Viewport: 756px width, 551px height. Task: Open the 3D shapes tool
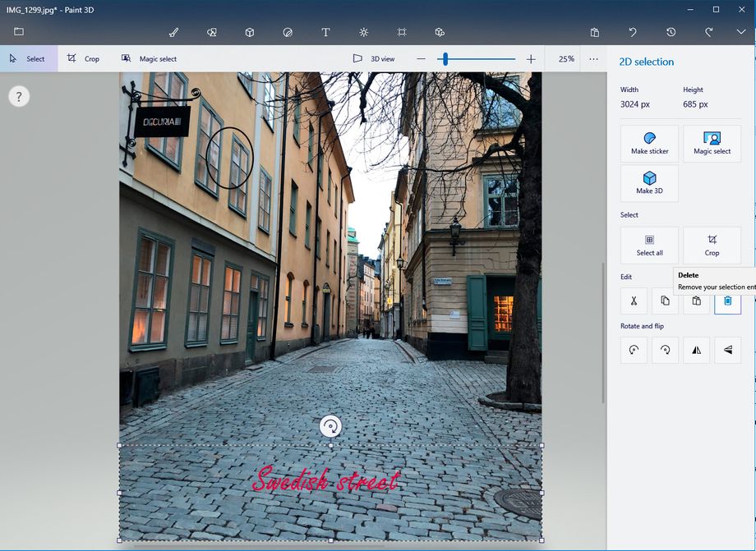click(249, 32)
